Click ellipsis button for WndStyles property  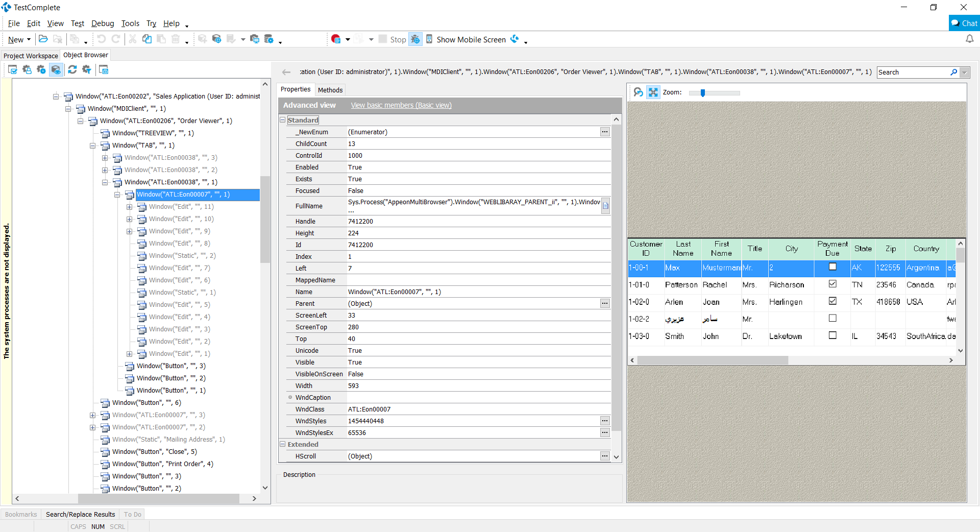click(604, 421)
